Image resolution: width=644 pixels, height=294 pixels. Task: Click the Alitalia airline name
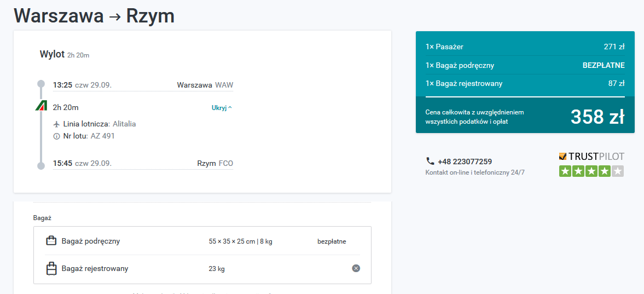coord(124,124)
